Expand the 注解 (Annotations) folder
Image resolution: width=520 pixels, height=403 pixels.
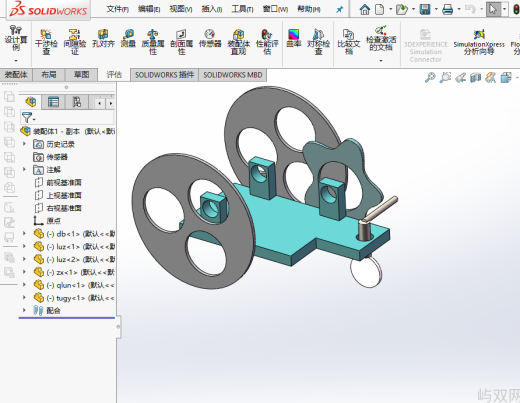(24, 169)
